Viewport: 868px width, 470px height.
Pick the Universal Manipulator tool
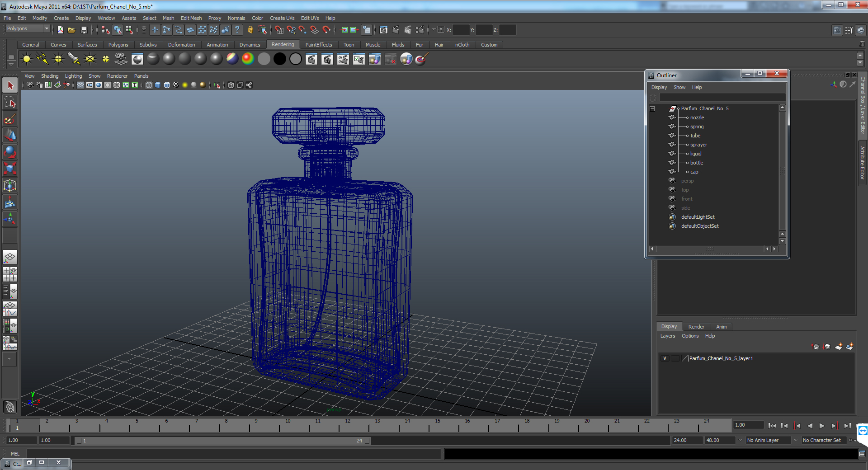(10, 185)
